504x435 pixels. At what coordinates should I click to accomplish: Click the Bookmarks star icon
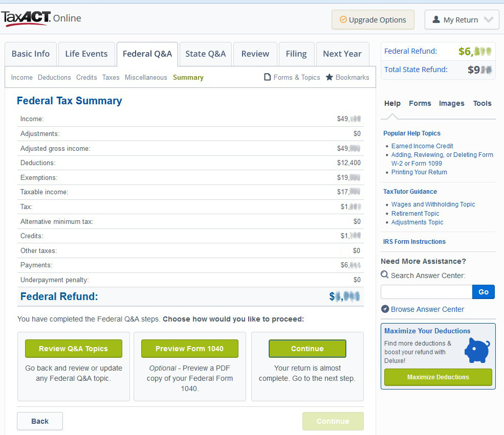(330, 77)
